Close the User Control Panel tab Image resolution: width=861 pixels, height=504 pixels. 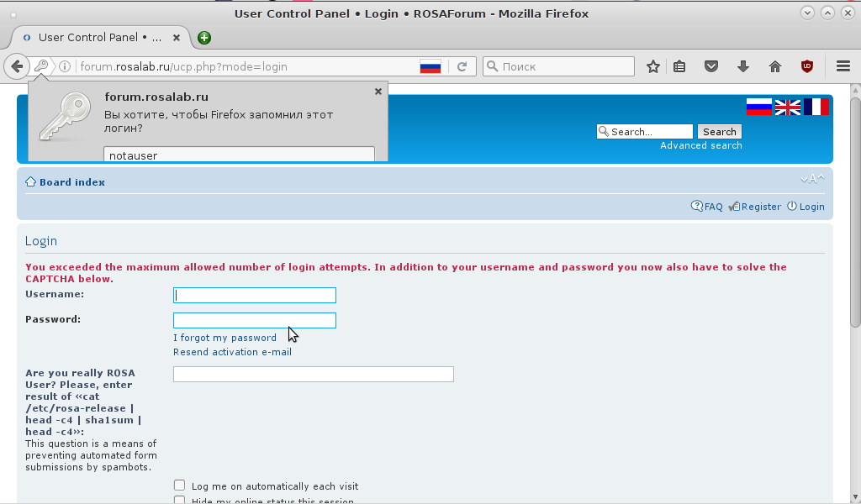[x=177, y=37]
